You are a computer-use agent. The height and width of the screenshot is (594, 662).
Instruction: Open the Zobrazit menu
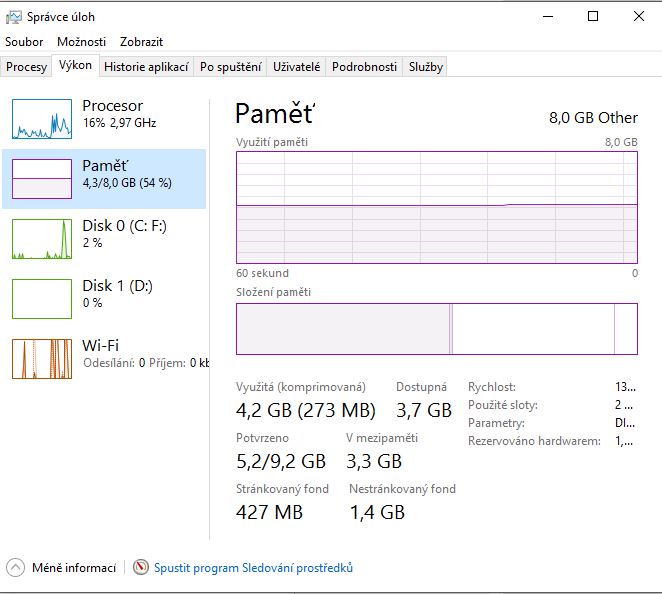[x=141, y=42]
